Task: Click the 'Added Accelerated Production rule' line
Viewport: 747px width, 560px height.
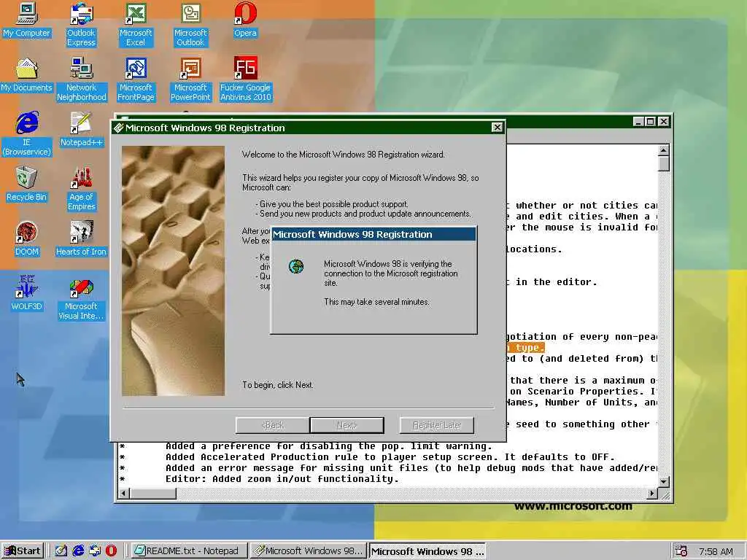Action: tap(390, 457)
